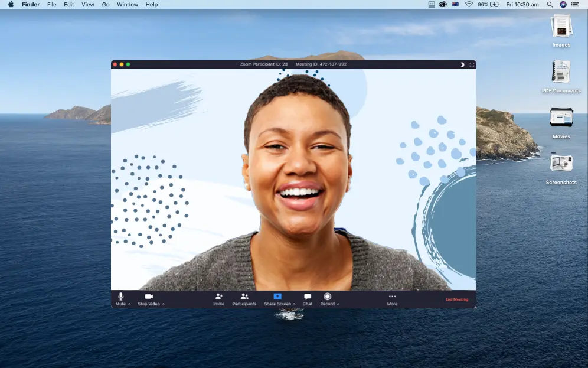588x368 pixels.
Task: Expand the Record options arrow
Action: point(338,304)
